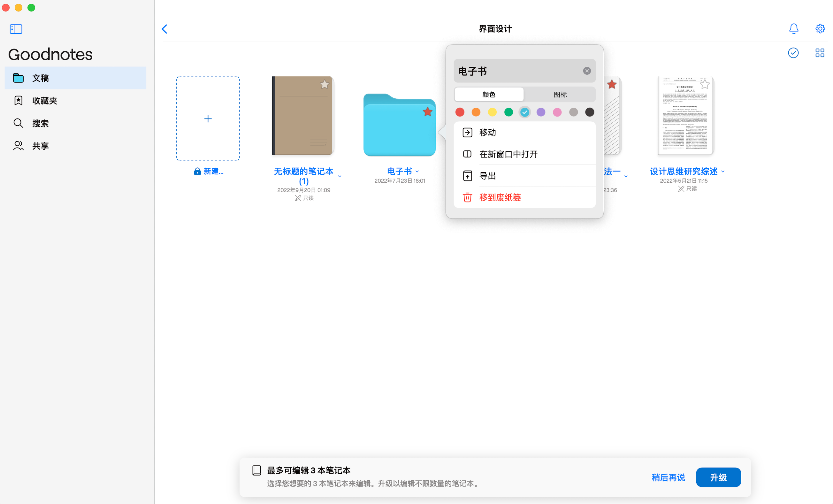The width and height of the screenshot is (833, 504).
Task: Toggle the sidebar panel icon
Action: [x=16, y=29]
